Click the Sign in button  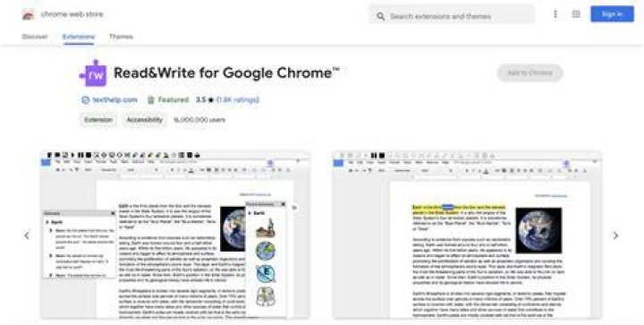[x=612, y=14]
